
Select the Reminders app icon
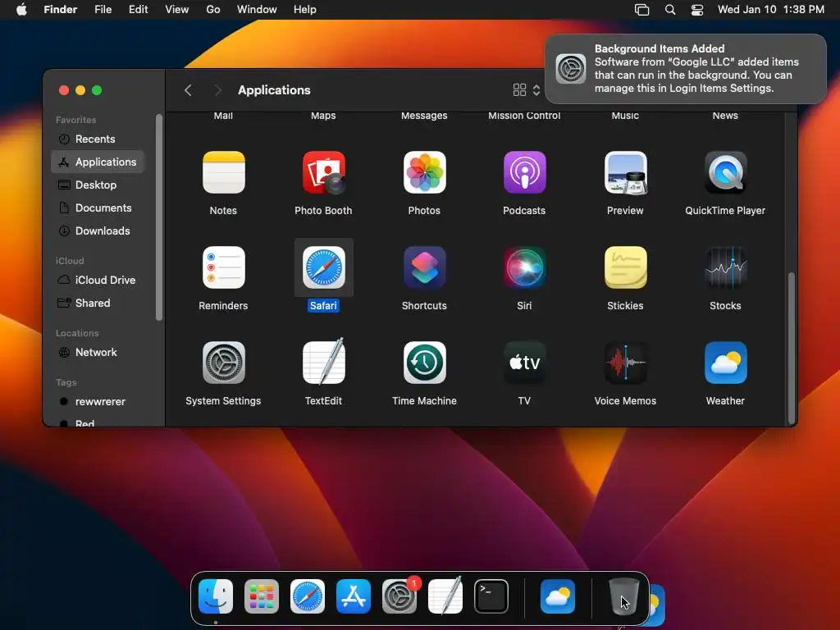point(223,267)
